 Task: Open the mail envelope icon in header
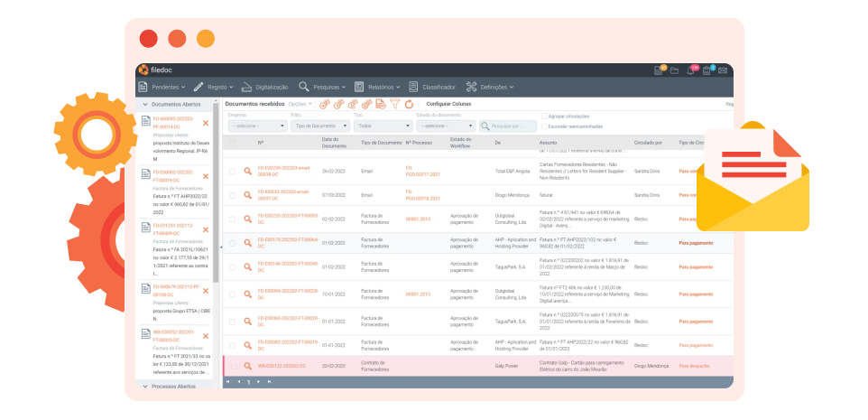723,70
